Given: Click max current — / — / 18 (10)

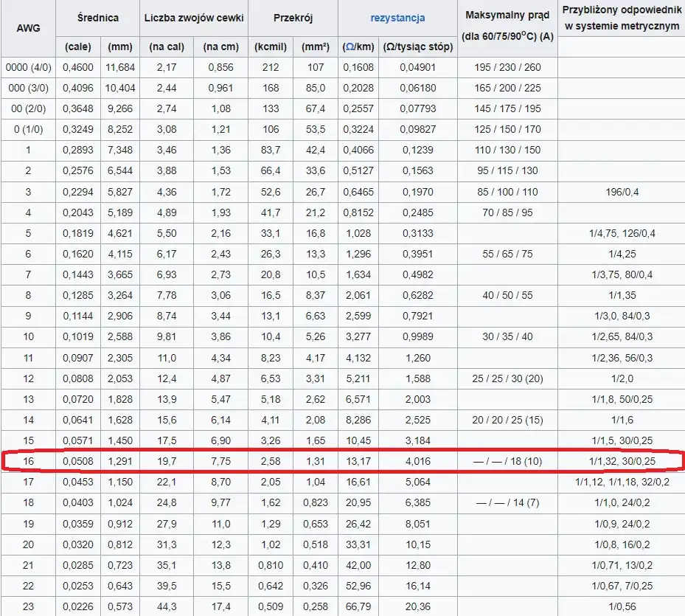Looking at the screenshot, I should click(x=507, y=461).
